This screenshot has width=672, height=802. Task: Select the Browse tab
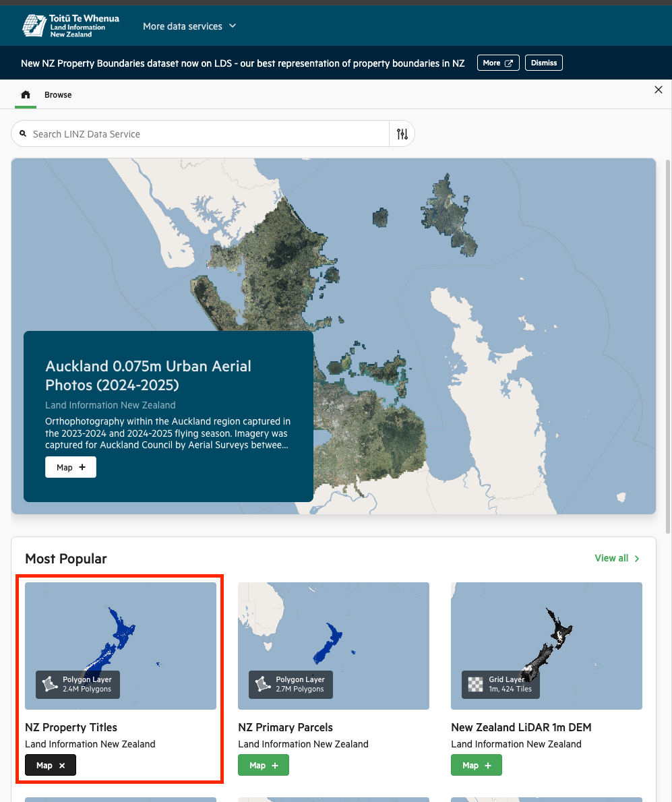(x=58, y=94)
